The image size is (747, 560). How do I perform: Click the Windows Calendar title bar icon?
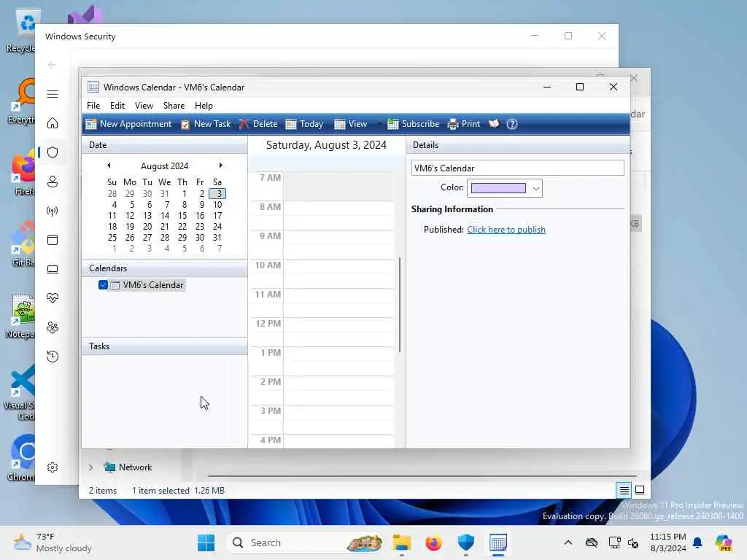pos(93,87)
